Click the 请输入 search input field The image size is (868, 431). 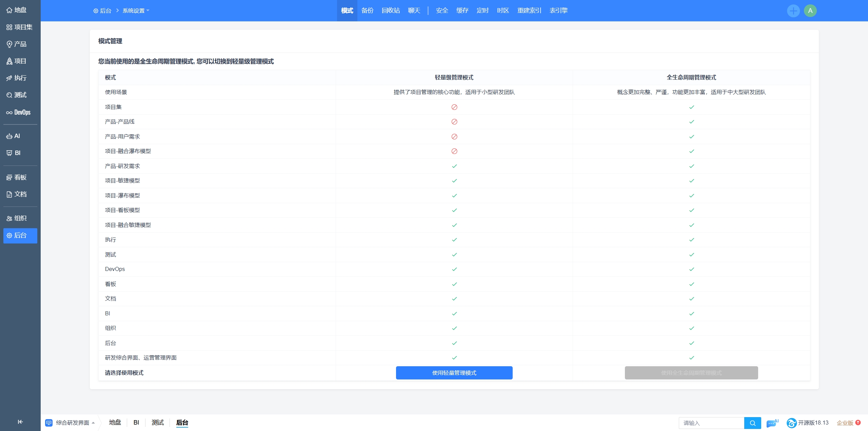click(711, 423)
